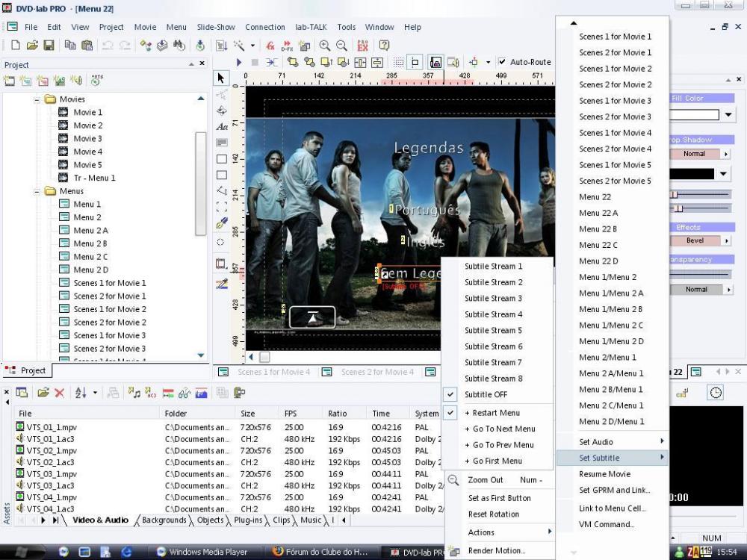
Task: Choose Subtitle Stream 3
Action: 493,299
